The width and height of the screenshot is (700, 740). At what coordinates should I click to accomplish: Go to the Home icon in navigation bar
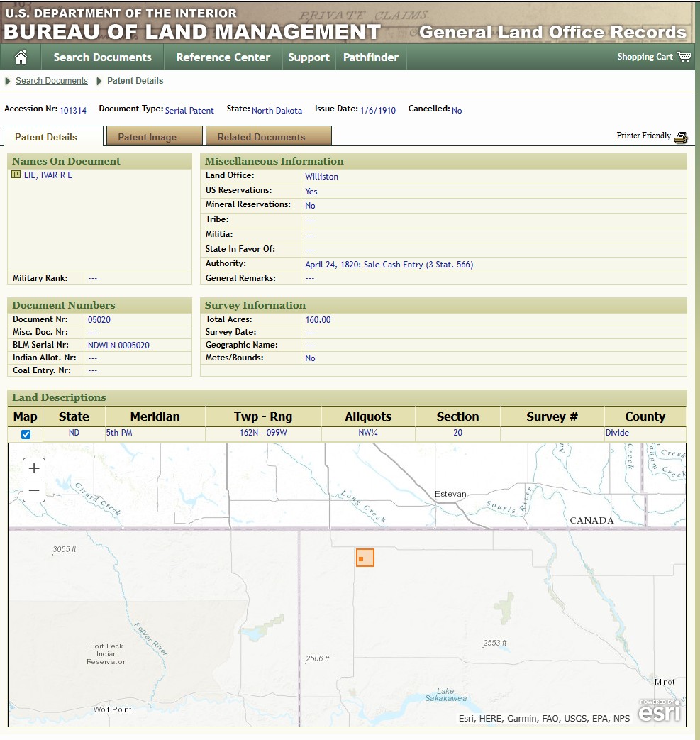[21, 57]
